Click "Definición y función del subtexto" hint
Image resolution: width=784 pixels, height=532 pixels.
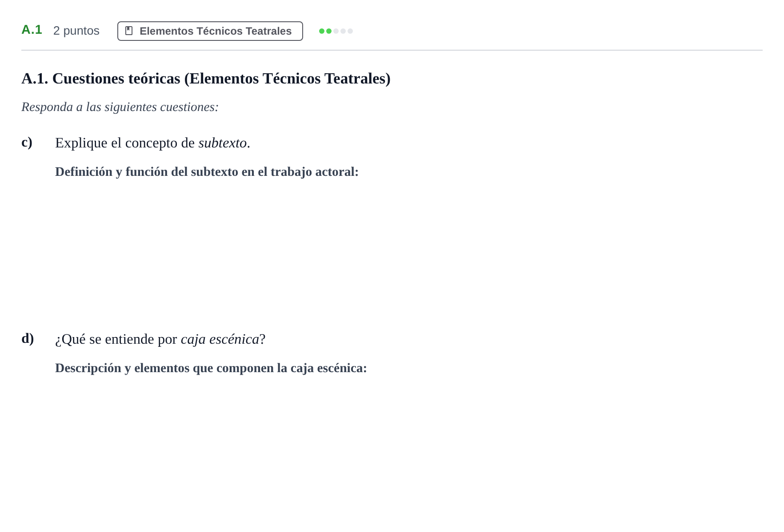click(207, 172)
